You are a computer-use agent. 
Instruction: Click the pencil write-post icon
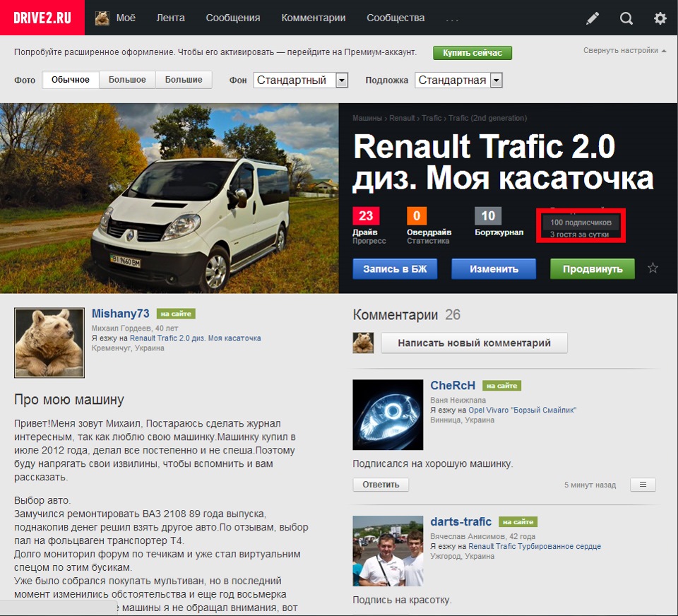click(593, 18)
